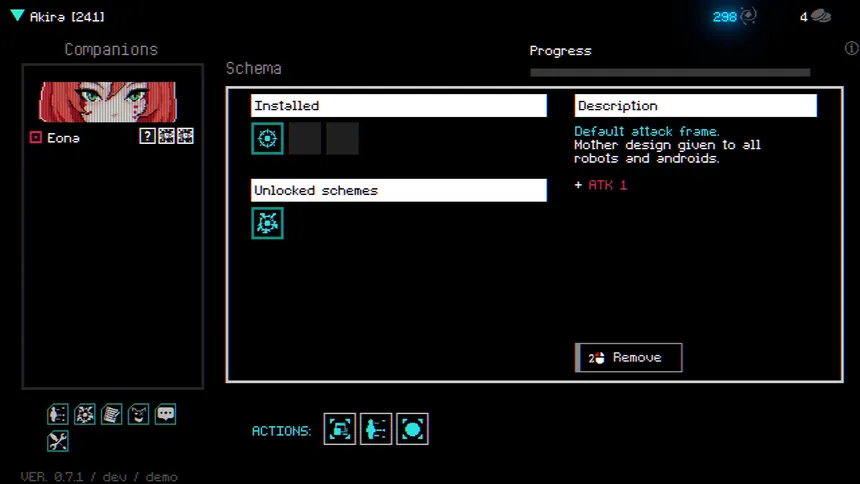Open the notes document menu icon
The image size is (860, 484).
[x=111, y=414]
